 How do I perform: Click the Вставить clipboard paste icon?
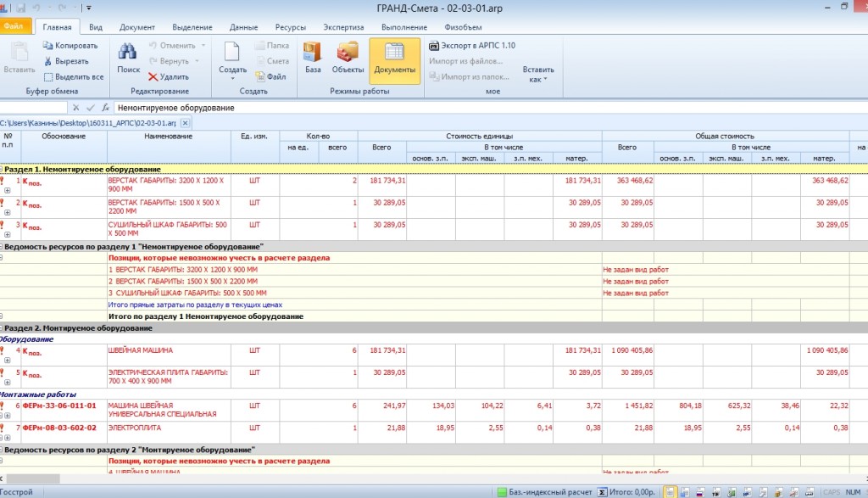pos(19,52)
